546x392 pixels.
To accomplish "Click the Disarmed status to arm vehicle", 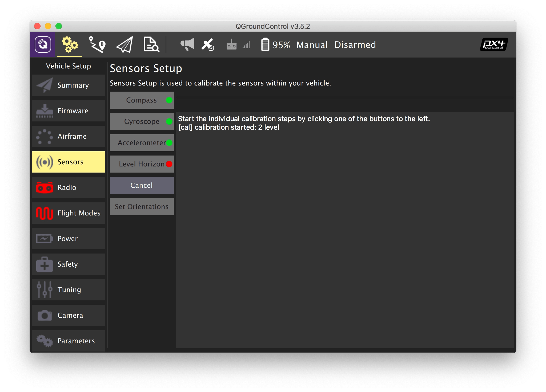I will coord(355,45).
